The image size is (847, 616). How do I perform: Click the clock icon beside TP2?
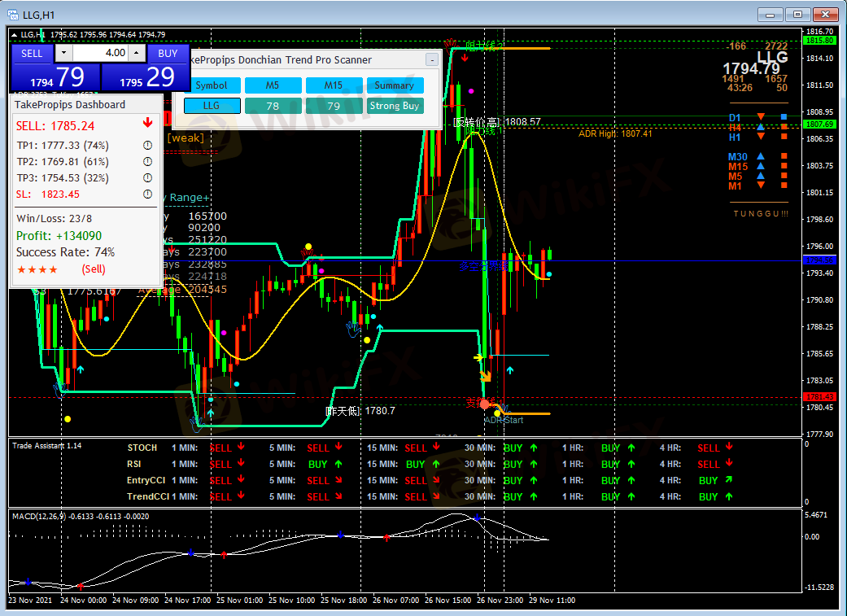pos(147,162)
